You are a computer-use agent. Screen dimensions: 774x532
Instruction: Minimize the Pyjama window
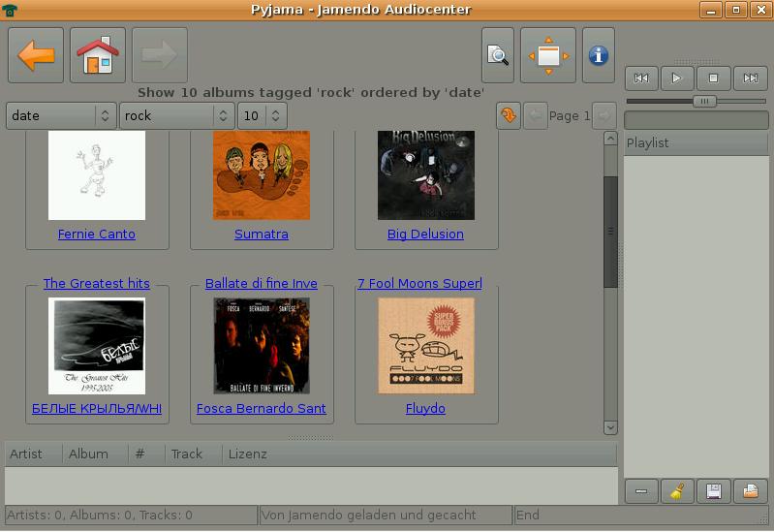tap(710, 10)
